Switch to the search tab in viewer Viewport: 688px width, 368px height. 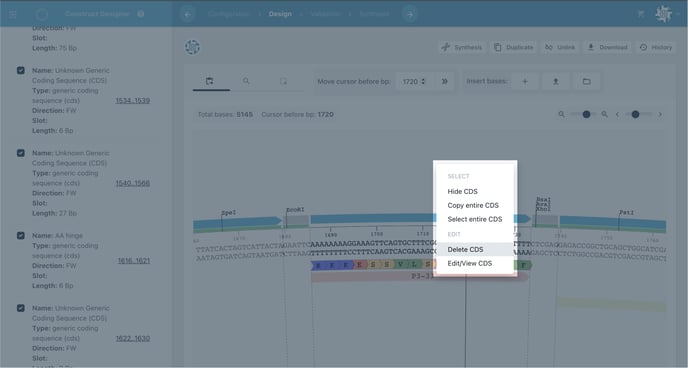pos(246,81)
